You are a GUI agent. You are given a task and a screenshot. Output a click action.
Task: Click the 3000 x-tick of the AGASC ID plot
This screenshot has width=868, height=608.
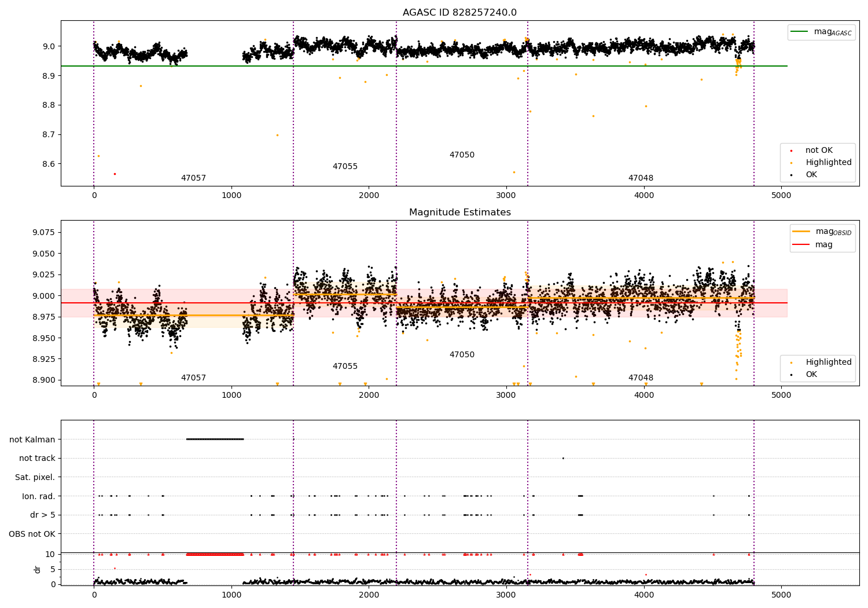pos(506,196)
